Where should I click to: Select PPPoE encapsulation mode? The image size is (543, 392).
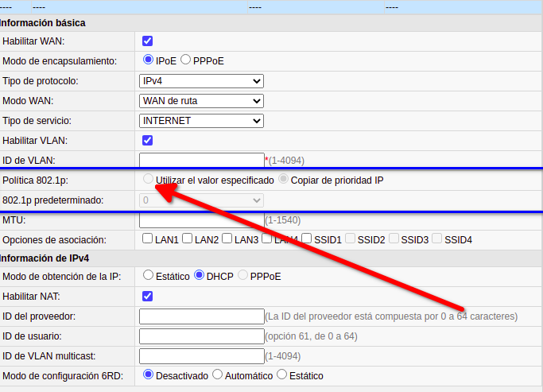[x=186, y=60]
